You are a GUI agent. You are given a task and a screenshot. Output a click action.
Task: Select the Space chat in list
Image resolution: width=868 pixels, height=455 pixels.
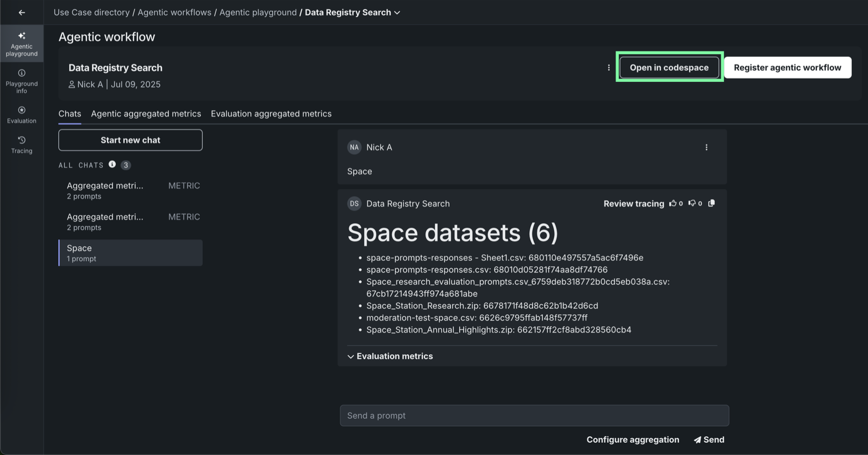130,253
